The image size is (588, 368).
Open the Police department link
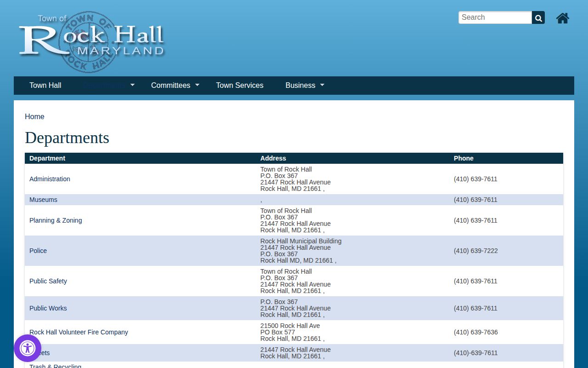click(x=38, y=251)
